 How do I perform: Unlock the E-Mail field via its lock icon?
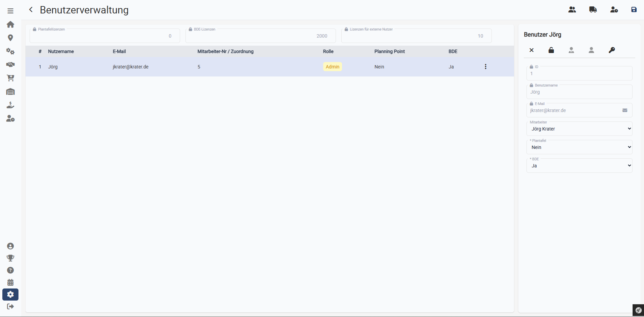[532, 104]
